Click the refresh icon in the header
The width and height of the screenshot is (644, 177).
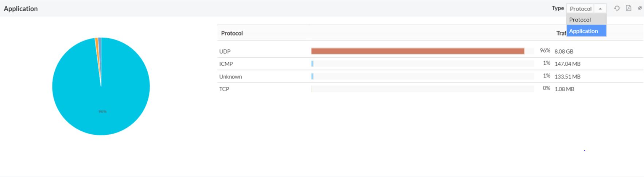(x=617, y=8)
